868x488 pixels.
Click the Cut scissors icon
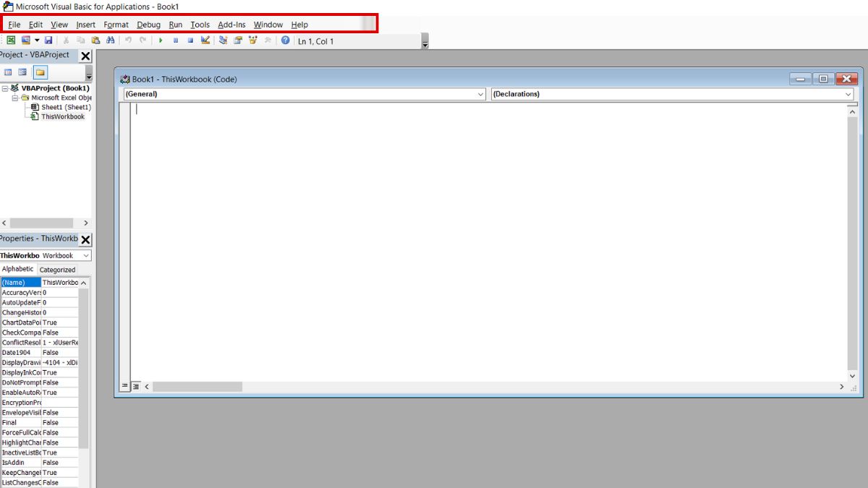click(66, 40)
